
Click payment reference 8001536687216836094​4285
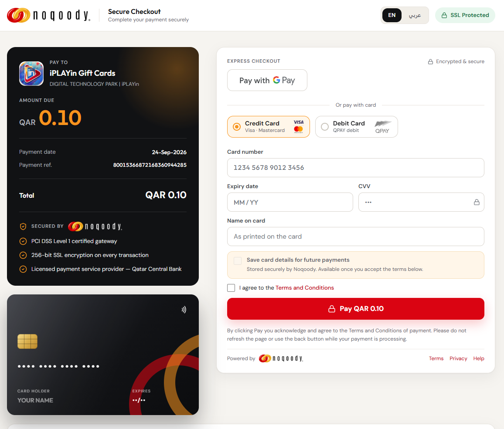pyautogui.click(x=150, y=165)
